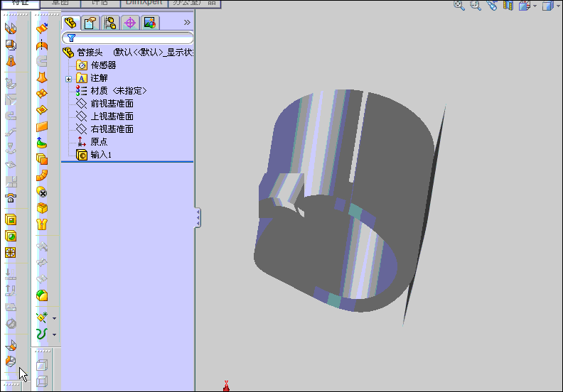Open the Display Style dropdown arrow
Viewport: 563px width, 392px height.
point(558,6)
